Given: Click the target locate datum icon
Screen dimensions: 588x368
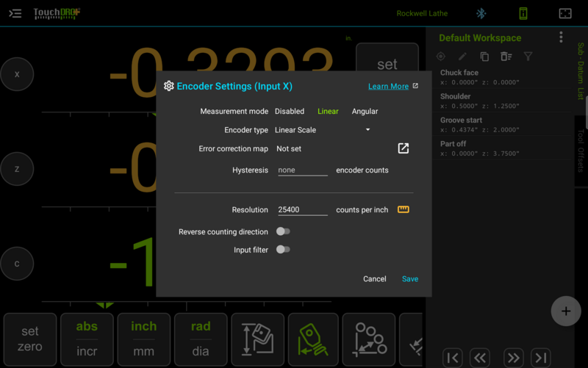Looking at the screenshot, I should 441,57.
